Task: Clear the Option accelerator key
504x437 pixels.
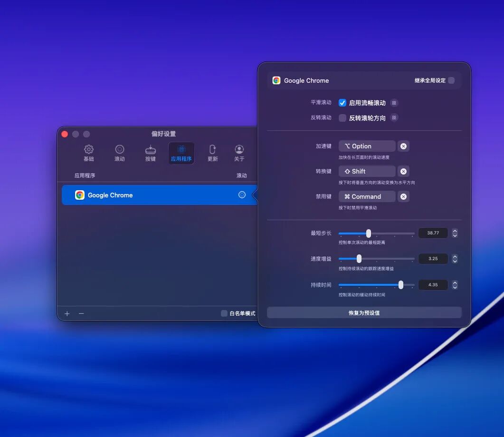Action: coord(403,146)
